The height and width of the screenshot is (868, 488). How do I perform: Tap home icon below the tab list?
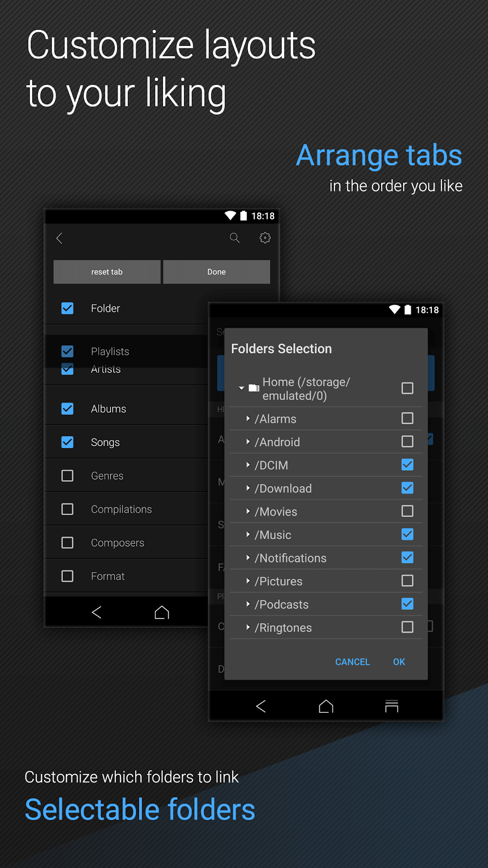(162, 612)
